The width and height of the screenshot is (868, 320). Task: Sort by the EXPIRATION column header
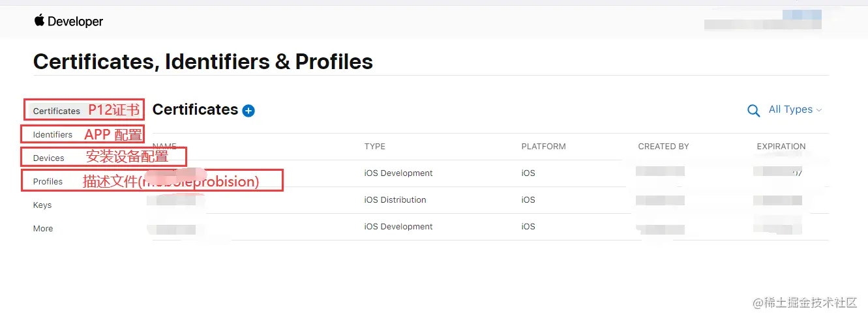(781, 147)
